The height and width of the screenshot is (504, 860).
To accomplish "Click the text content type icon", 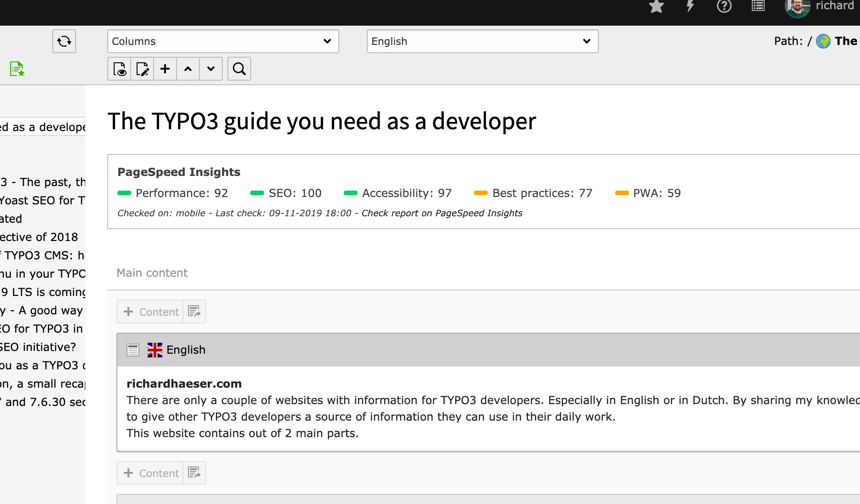I will point(133,350).
